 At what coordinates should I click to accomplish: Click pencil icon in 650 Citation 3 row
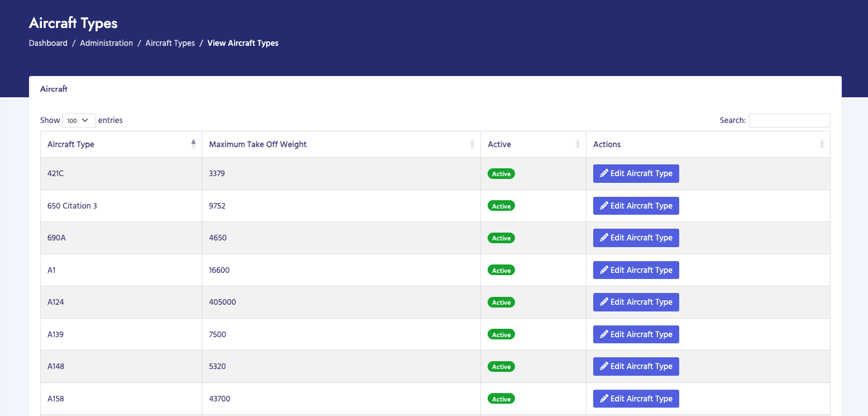tap(604, 206)
